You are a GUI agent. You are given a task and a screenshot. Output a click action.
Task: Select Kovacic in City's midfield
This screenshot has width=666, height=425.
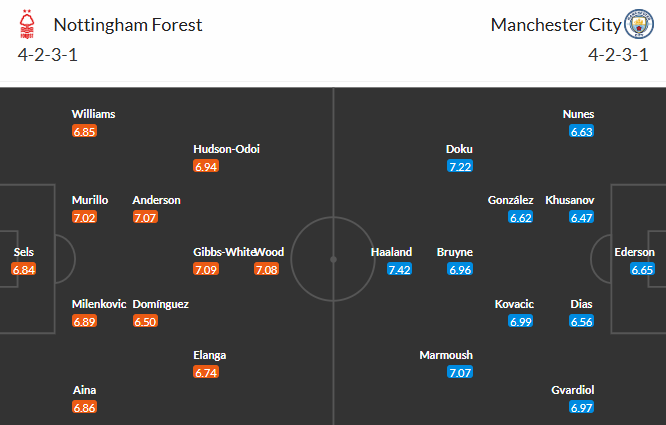(514, 304)
